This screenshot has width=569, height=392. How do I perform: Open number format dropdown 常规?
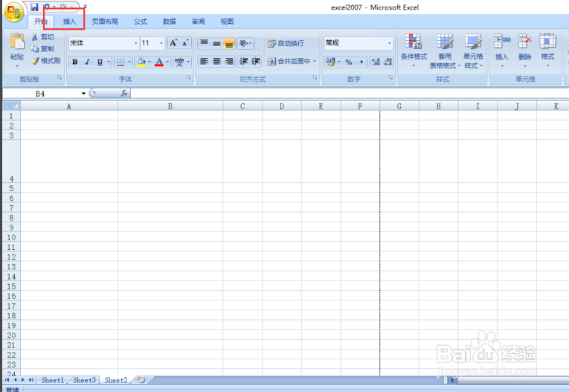click(389, 43)
